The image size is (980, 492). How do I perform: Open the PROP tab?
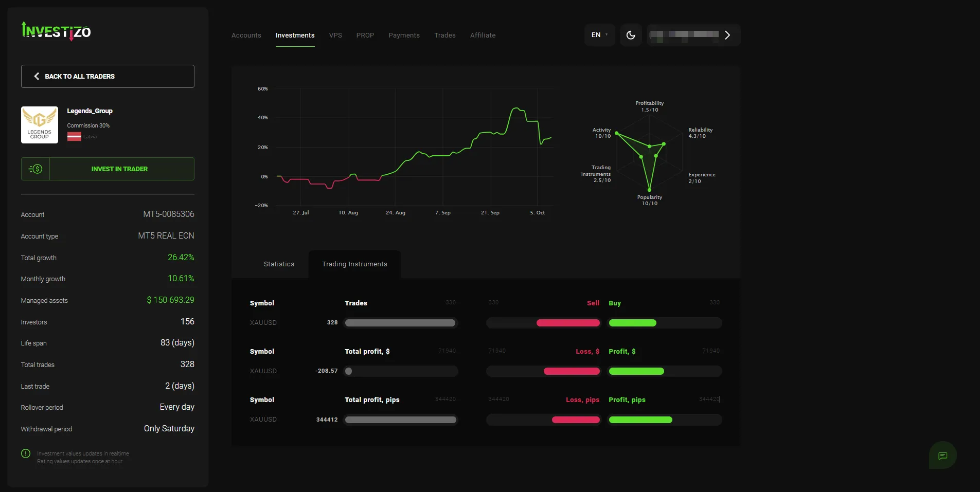pyautogui.click(x=365, y=35)
